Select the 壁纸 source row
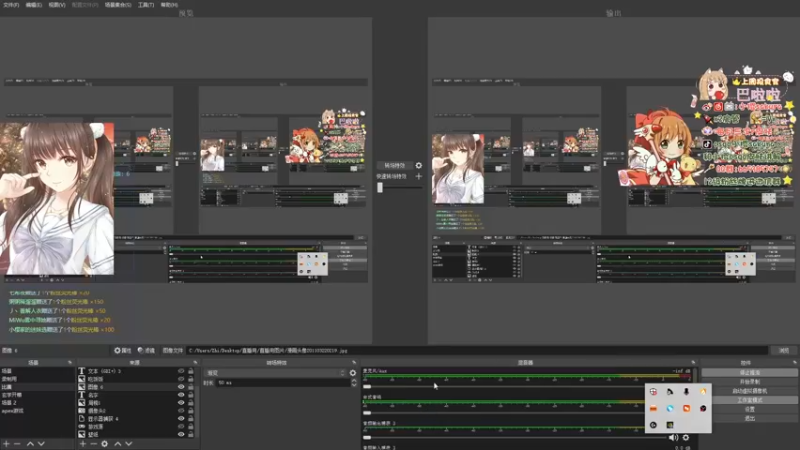The image size is (800, 450). pyautogui.click(x=136, y=434)
